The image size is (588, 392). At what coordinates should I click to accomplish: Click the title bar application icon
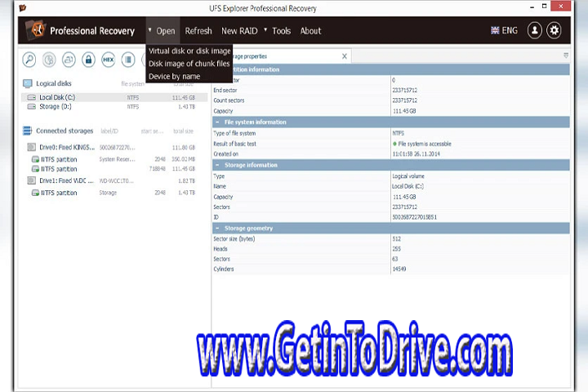(23, 7)
